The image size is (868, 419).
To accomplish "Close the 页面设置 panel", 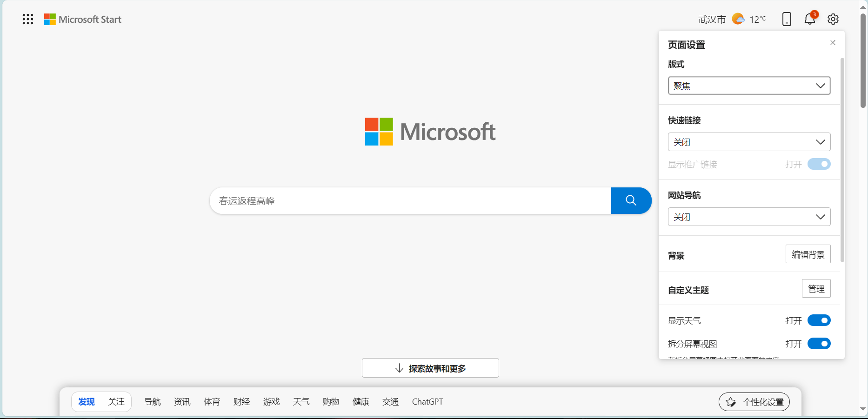I will point(833,43).
